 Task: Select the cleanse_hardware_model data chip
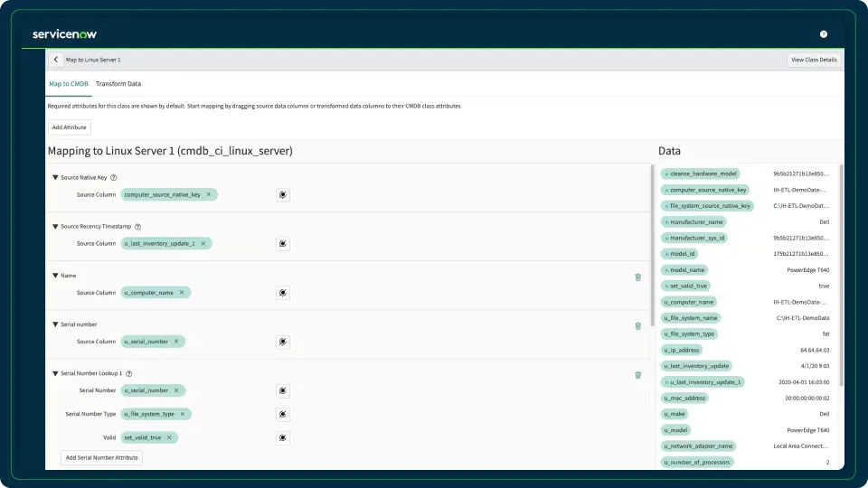point(700,174)
